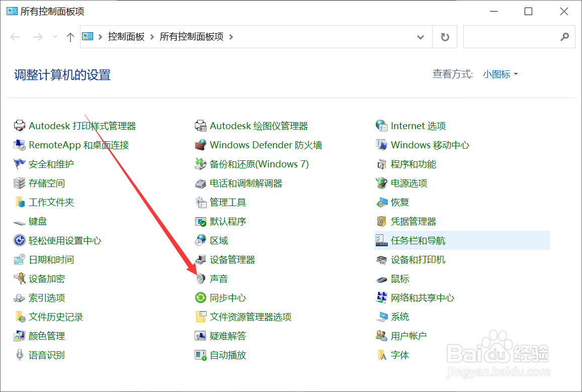Open the 用户帐户 link
Viewport: 582px width, 392px height.
(408, 336)
